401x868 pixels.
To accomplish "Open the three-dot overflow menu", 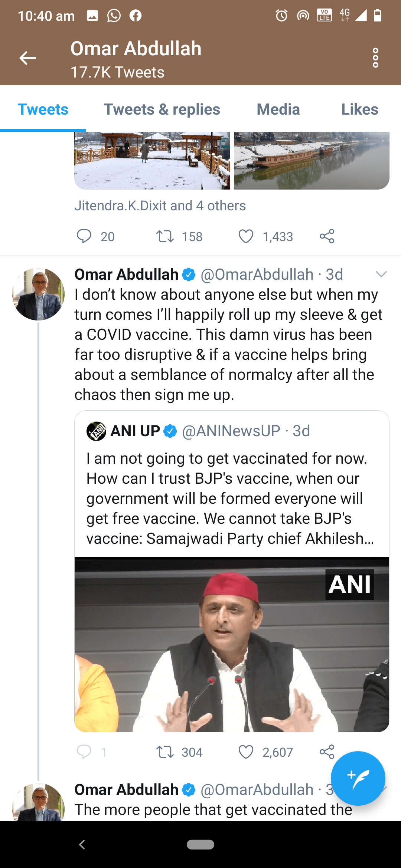I will click(375, 58).
